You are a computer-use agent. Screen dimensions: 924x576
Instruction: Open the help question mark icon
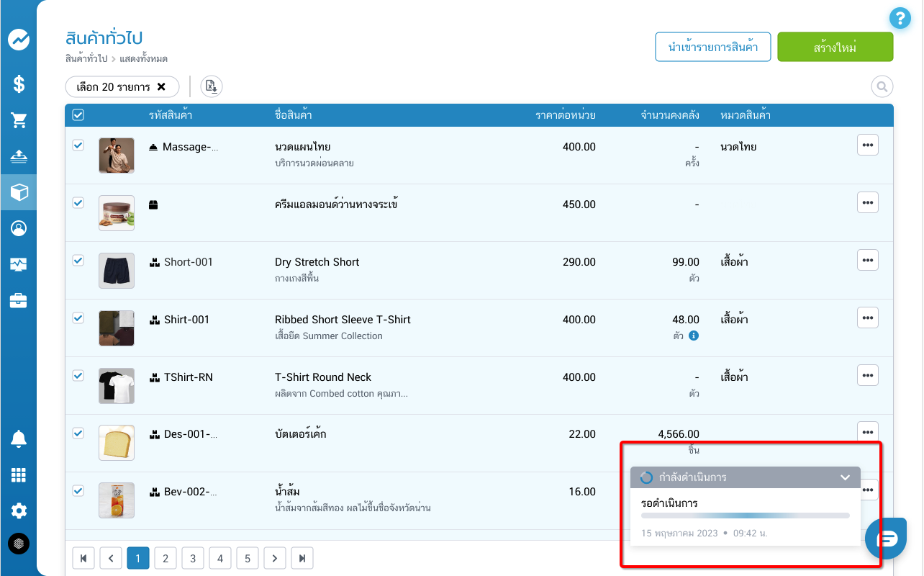(x=900, y=18)
